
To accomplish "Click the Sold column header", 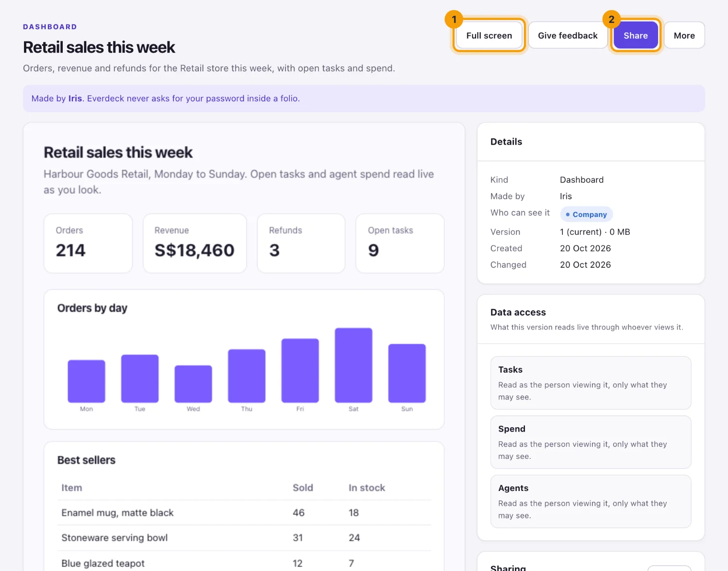I will pos(303,488).
